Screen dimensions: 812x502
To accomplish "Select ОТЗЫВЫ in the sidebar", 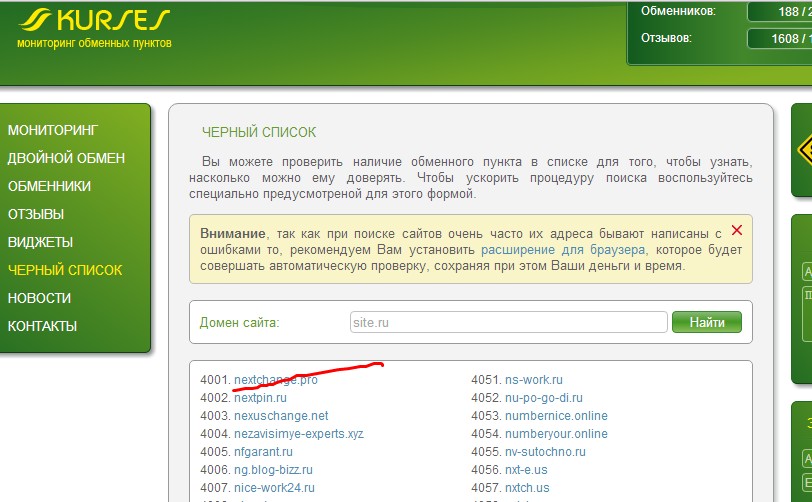I will (36, 214).
